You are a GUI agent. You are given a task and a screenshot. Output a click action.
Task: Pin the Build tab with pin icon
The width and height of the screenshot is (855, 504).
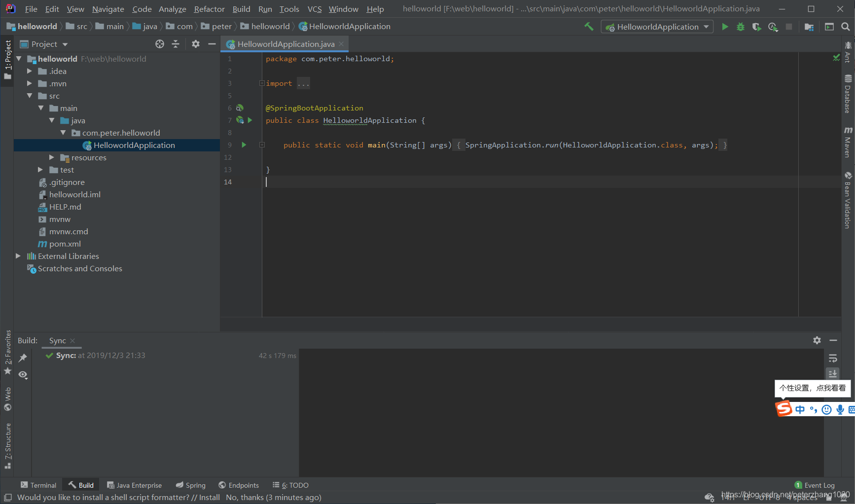click(x=23, y=358)
